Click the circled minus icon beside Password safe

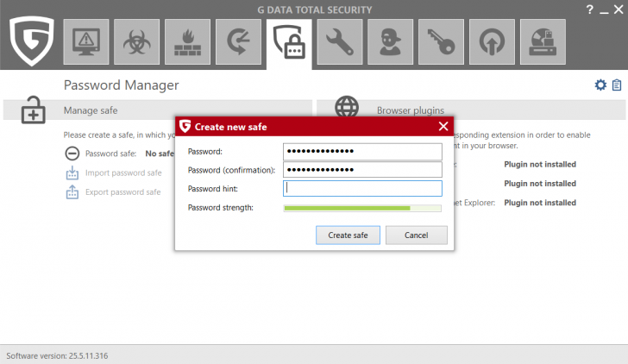(x=72, y=154)
